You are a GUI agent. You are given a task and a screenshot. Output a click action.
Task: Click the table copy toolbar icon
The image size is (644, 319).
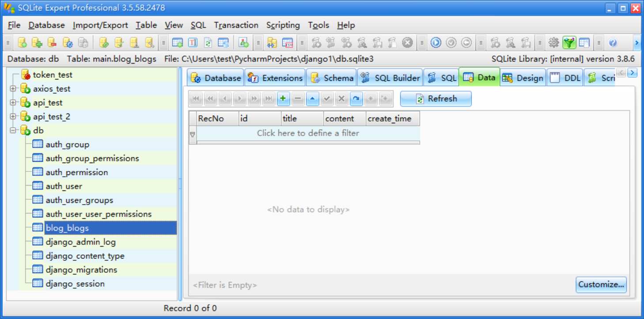pyautogui.click(x=223, y=43)
